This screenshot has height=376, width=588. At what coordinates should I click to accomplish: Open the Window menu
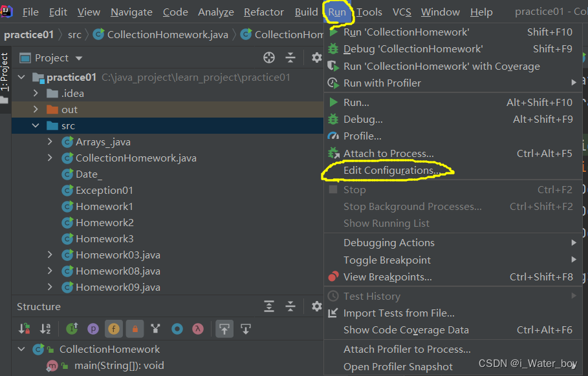pos(441,12)
